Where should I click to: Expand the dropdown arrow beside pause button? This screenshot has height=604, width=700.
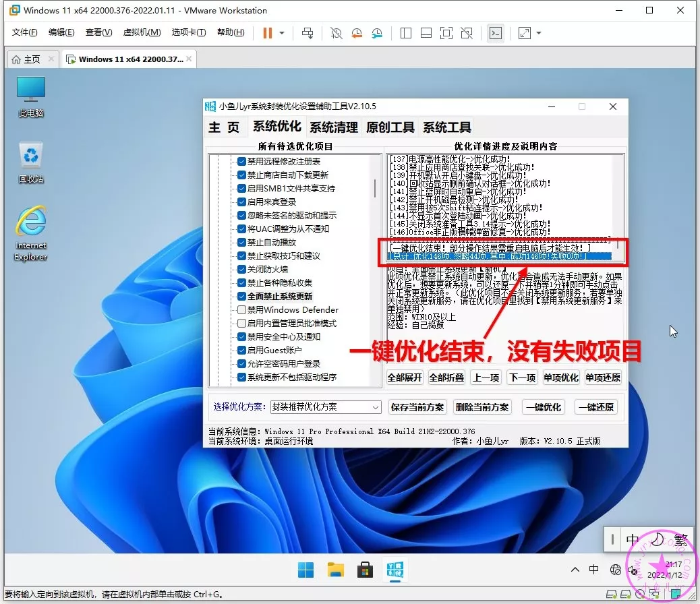coord(282,33)
